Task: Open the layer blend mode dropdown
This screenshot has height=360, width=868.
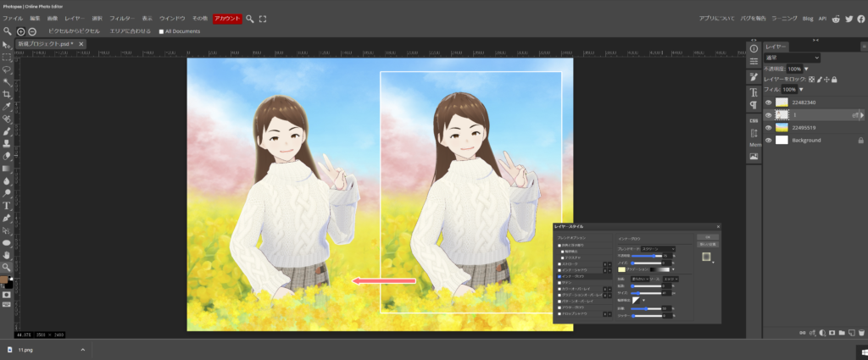Action: pyautogui.click(x=792, y=58)
